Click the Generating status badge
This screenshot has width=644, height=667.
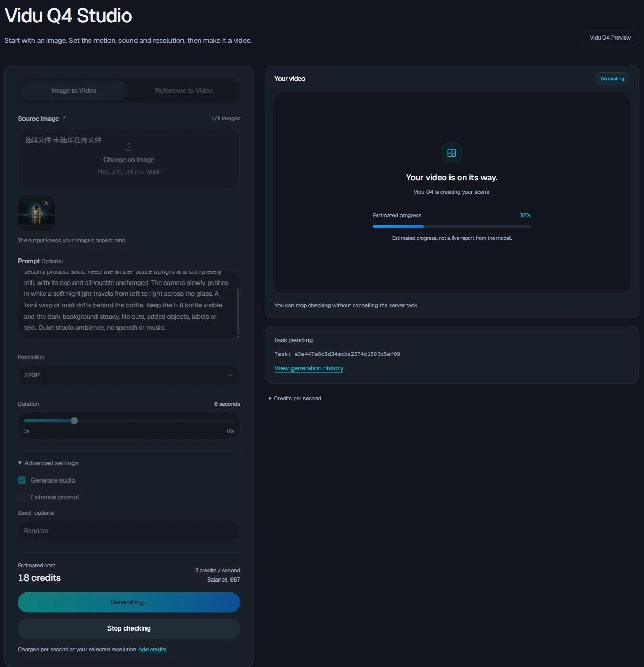click(612, 79)
